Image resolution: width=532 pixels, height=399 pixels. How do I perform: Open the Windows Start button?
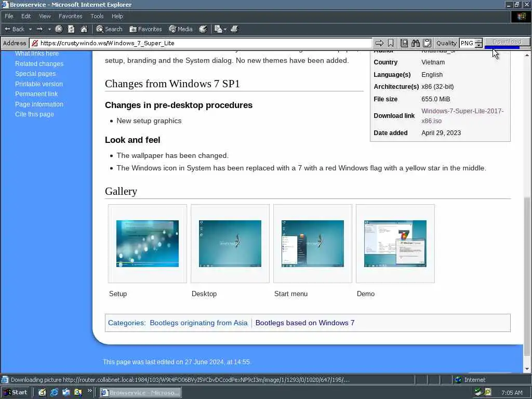pyautogui.click(x=16, y=393)
